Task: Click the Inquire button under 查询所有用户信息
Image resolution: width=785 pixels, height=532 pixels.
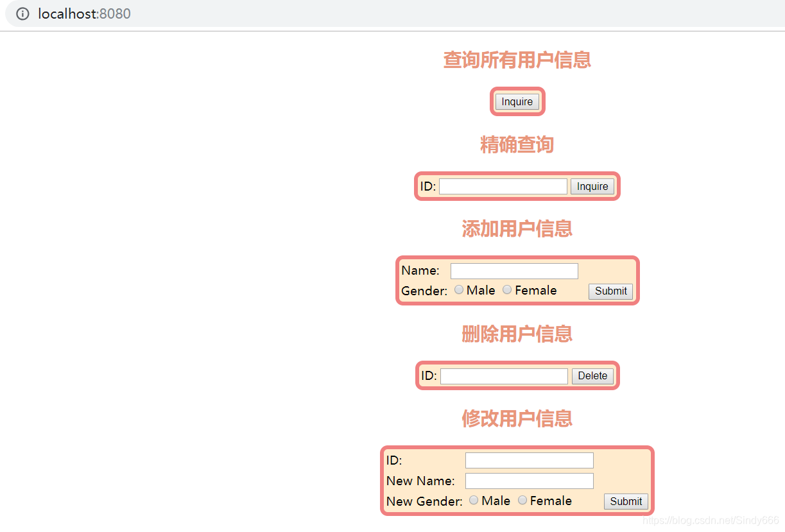Action: pyautogui.click(x=517, y=101)
